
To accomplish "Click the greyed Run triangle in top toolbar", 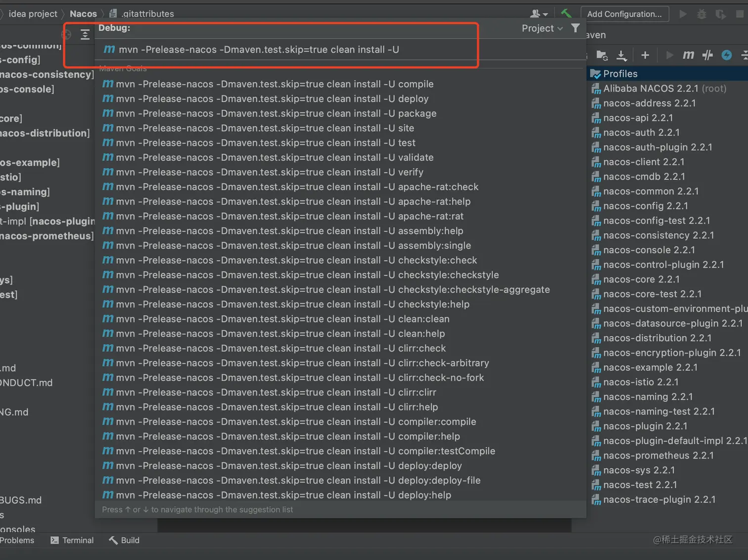I will coord(683,14).
